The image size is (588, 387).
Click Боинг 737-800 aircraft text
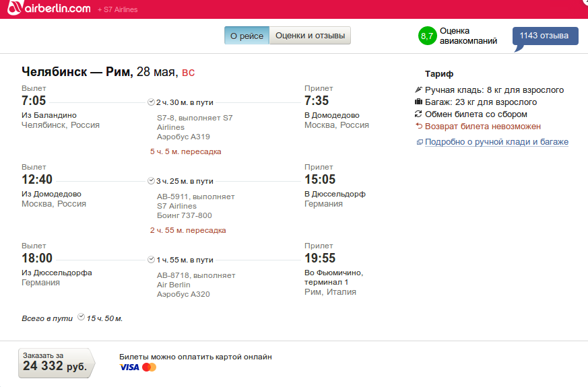[185, 215]
